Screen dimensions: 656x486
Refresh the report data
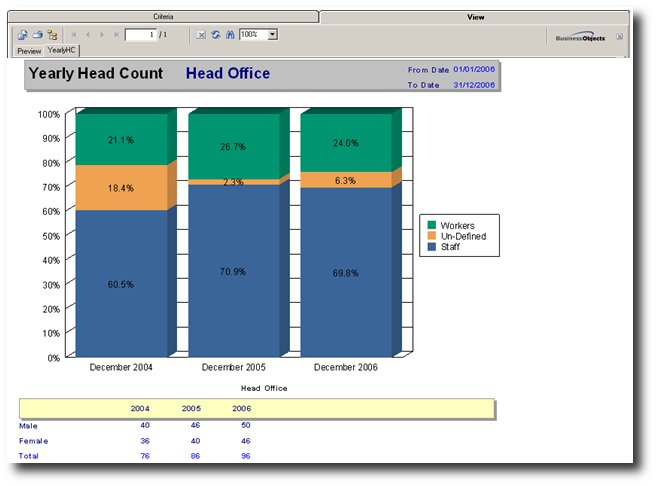point(215,35)
